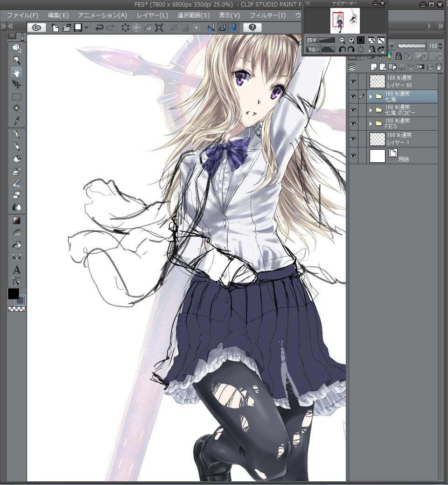The image size is (448, 485).
Task: Save the document with toolbar save icon
Action: (78, 28)
